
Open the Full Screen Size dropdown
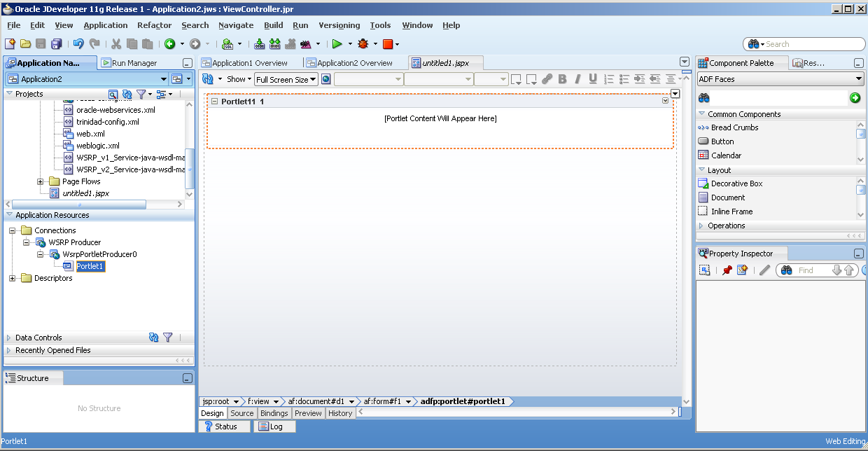click(286, 79)
